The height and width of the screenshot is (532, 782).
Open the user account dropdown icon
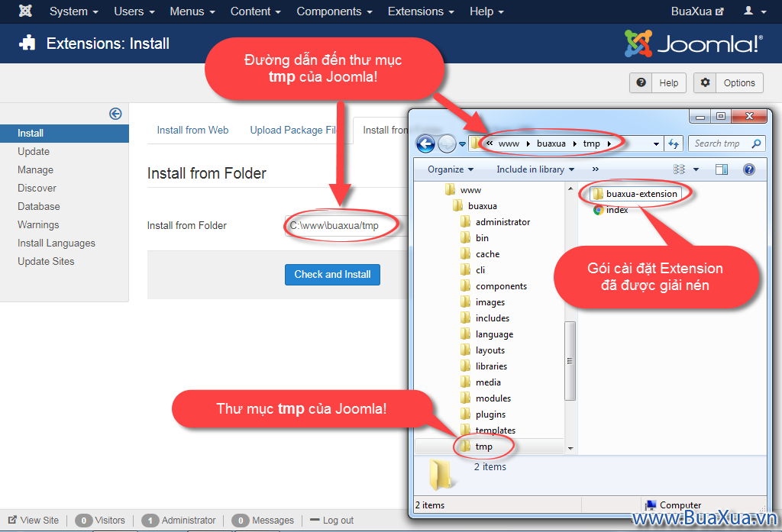click(x=755, y=11)
